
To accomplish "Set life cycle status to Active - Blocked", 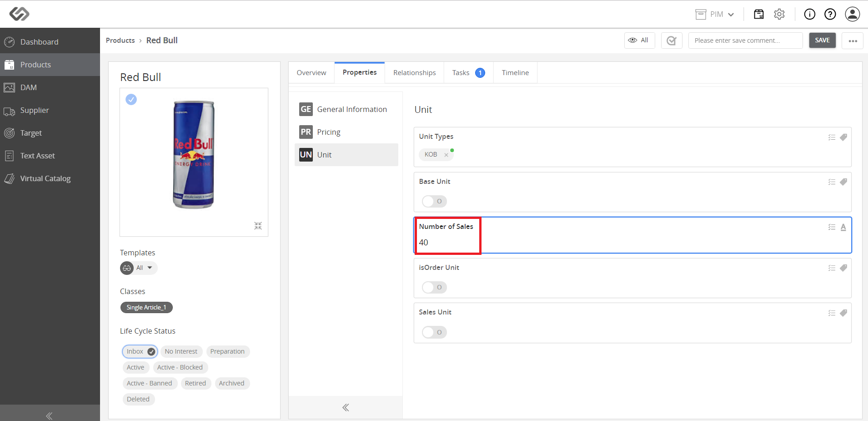I will 180,367.
